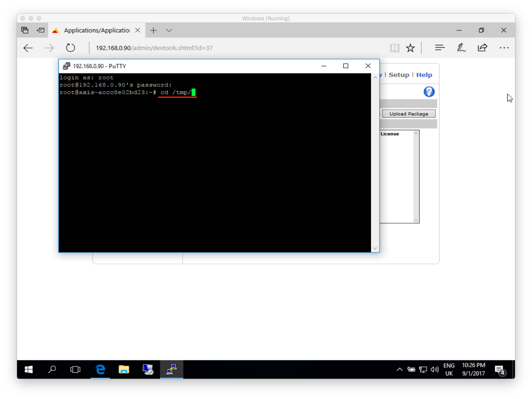Minimize the PuTTY window

click(324, 66)
